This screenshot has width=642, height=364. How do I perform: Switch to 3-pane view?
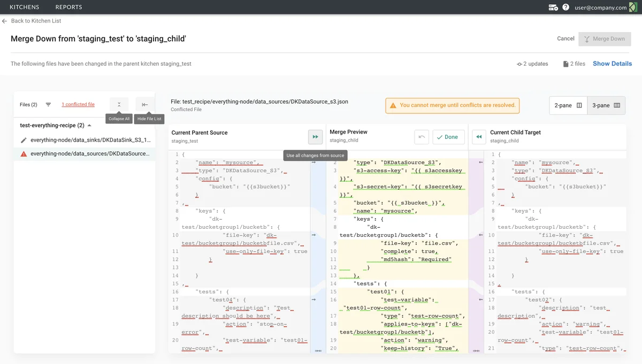pyautogui.click(x=606, y=105)
